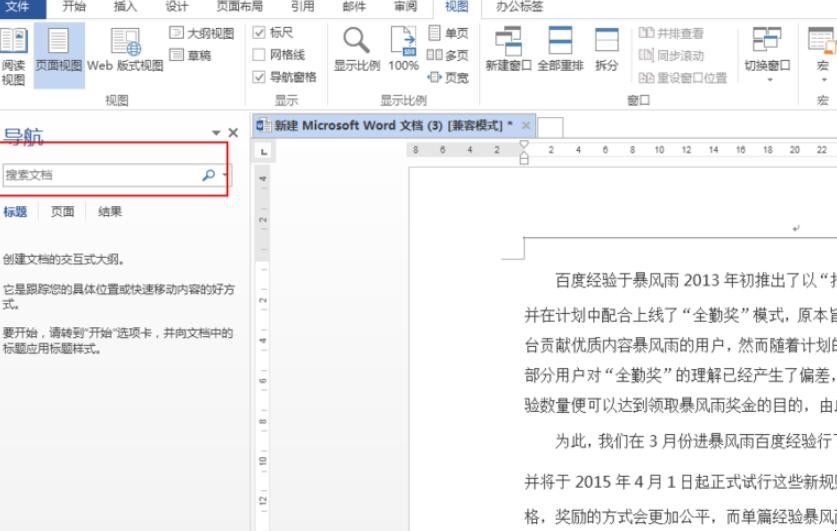Switch to Page View (页面视图)
The height and width of the screenshot is (531, 837).
(59, 50)
